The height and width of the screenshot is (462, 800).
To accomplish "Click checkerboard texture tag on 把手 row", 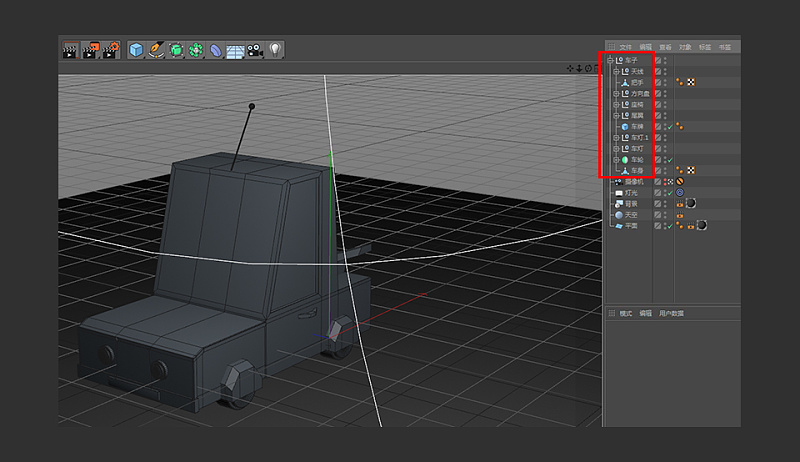I will [x=691, y=82].
